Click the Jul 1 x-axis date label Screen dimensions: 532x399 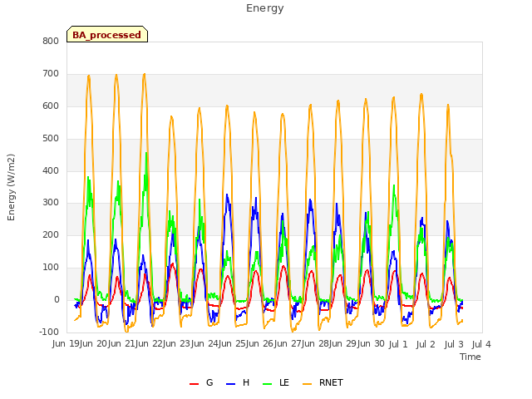398,344
